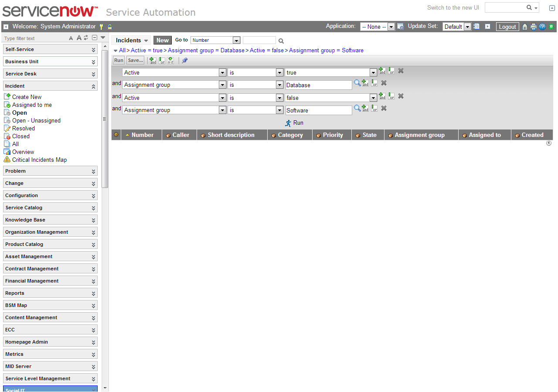558x392 pixels.
Task: Delete the Assignment group Software condition
Action: 384,108
